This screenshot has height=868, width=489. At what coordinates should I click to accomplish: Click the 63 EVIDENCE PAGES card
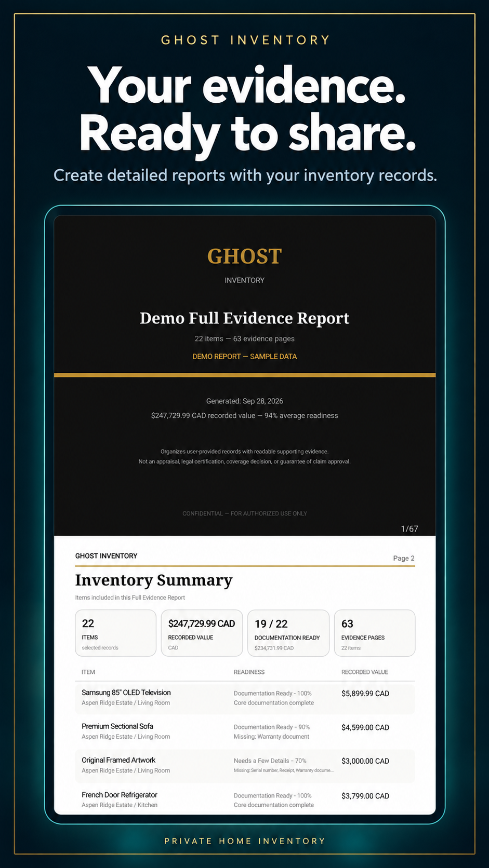(x=375, y=633)
